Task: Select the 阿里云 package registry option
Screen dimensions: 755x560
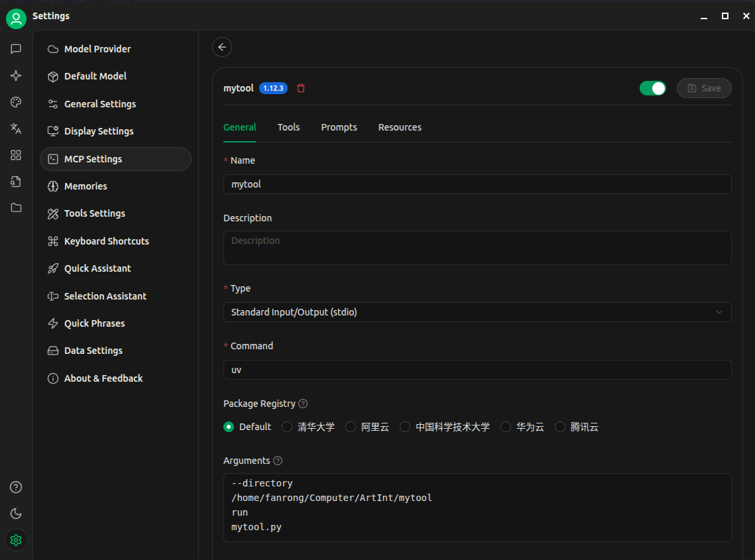Action: click(x=351, y=427)
